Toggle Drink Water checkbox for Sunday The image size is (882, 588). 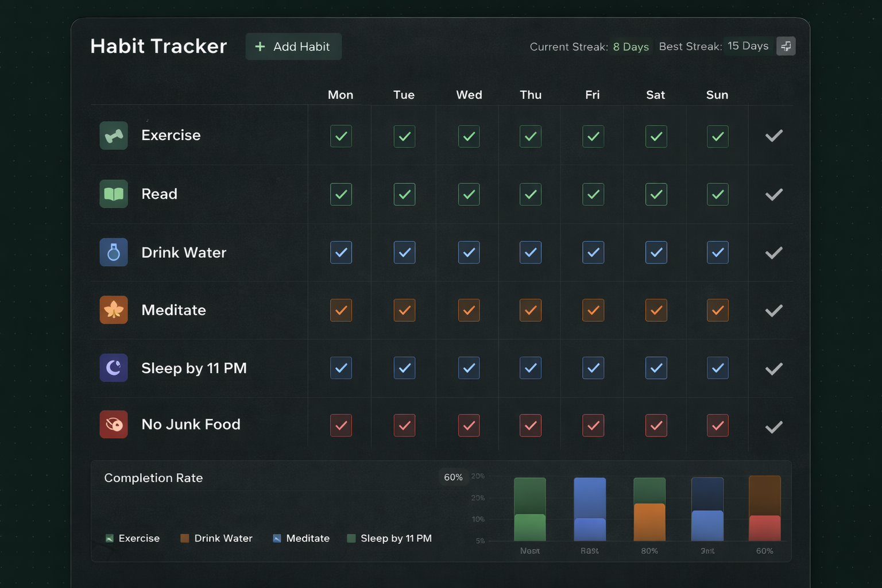717,253
